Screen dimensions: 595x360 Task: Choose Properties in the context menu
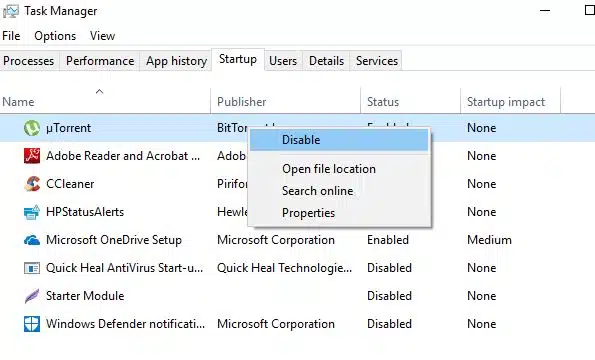pyautogui.click(x=339, y=213)
